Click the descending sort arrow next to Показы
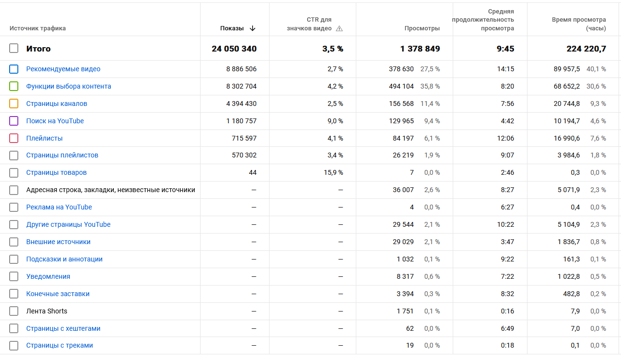Image resolution: width=621 pixels, height=364 pixels. (x=253, y=28)
